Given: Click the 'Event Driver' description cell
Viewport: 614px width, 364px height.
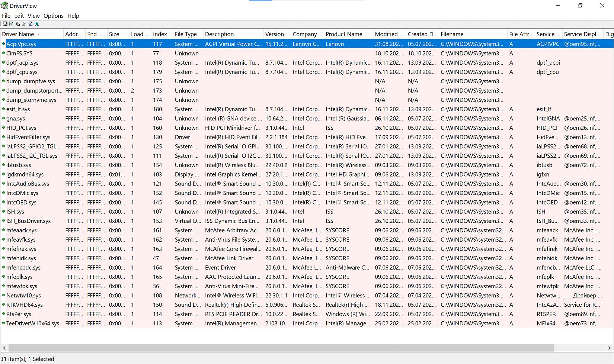Looking at the screenshot, I should click(x=220, y=267).
